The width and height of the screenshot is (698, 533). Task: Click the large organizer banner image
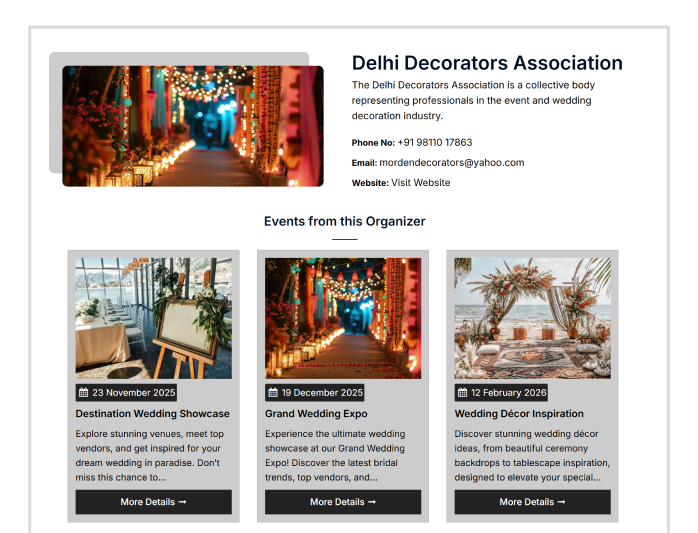[x=192, y=126]
